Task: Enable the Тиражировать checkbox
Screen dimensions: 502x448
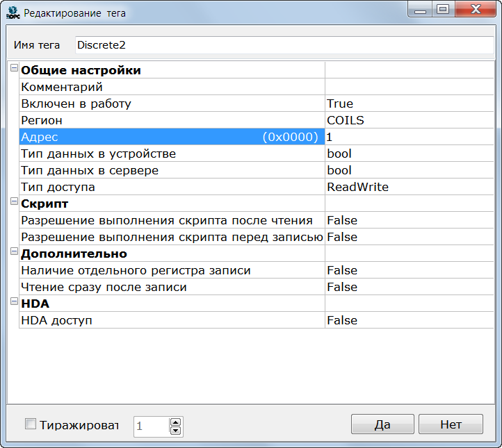Action: click(31, 424)
